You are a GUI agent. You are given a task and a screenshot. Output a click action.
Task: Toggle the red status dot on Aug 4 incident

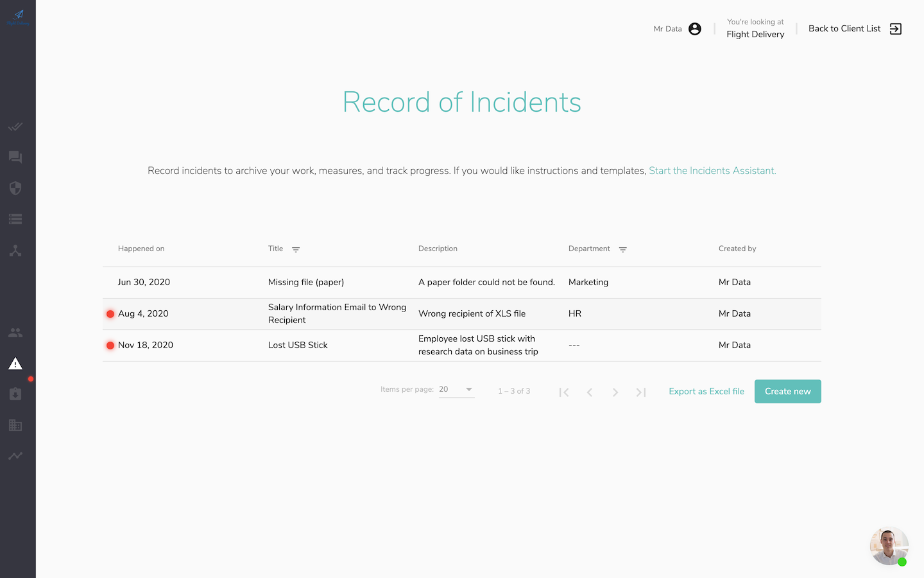pyautogui.click(x=110, y=313)
